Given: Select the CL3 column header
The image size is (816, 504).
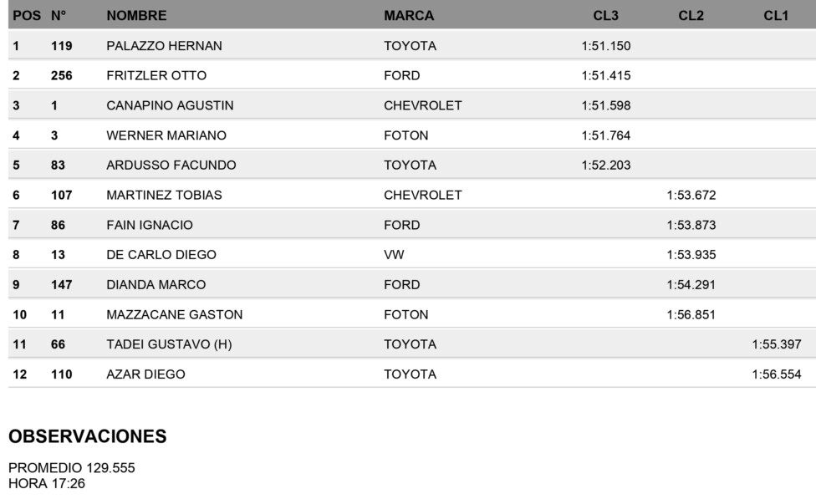Looking at the screenshot, I should [x=606, y=16].
